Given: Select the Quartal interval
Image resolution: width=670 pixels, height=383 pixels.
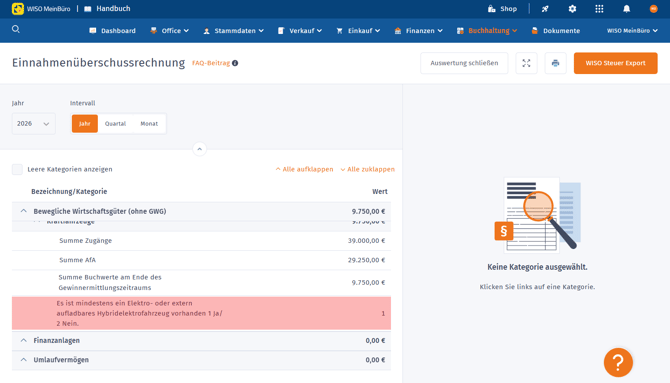Looking at the screenshot, I should [115, 124].
